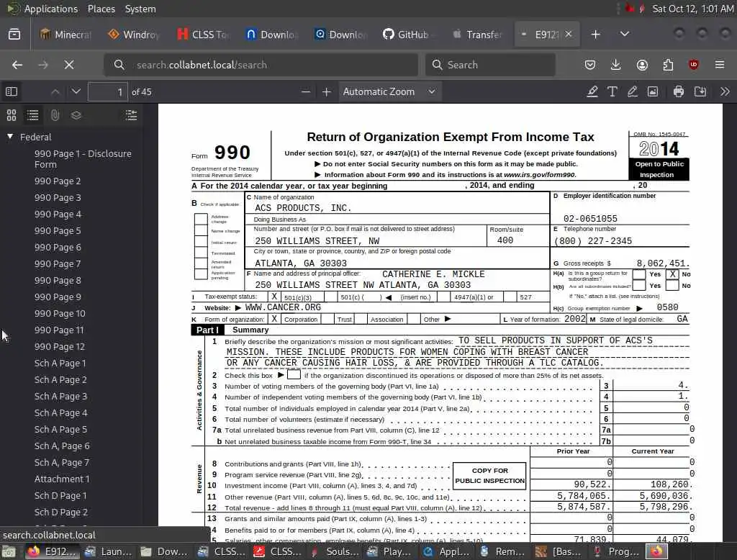Screen dimensions: 737x560
Task: Jump to Sch A Page 1
Action: click(x=60, y=363)
